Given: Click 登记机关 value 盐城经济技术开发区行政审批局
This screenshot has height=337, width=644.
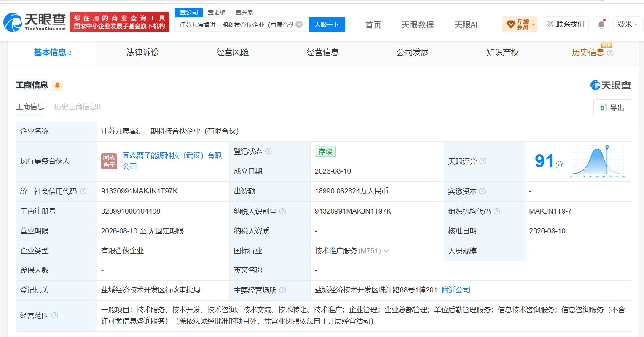Looking at the screenshot, I should 150,290.
